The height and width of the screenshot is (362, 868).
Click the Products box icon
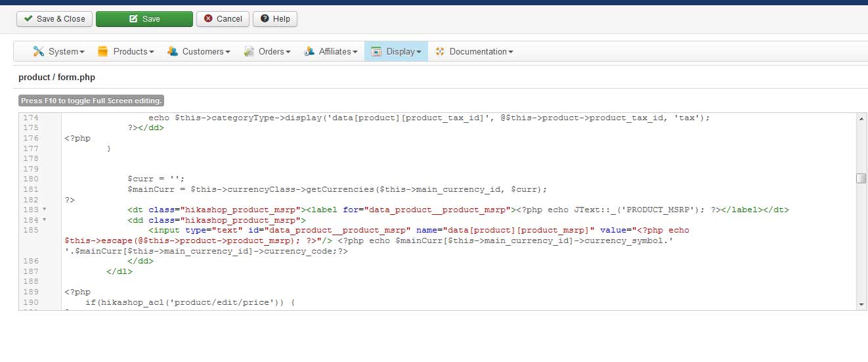pos(102,51)
